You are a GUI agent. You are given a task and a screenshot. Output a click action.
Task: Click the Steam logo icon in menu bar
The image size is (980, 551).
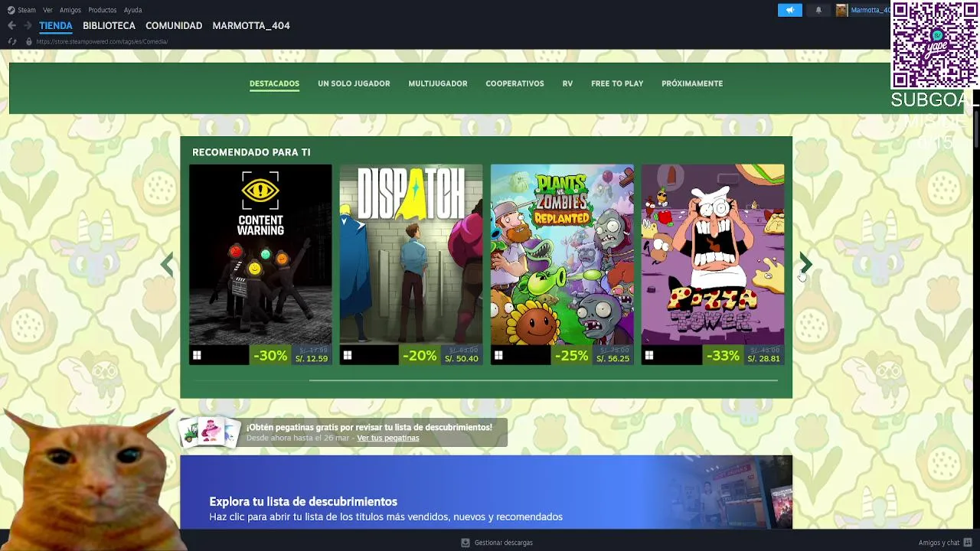(x=11, y=10)
